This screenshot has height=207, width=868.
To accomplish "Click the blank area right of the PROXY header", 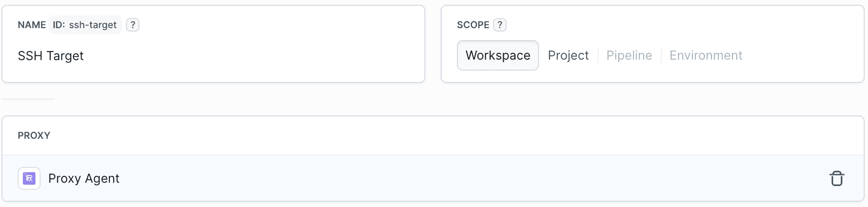I will click(430, 135).
